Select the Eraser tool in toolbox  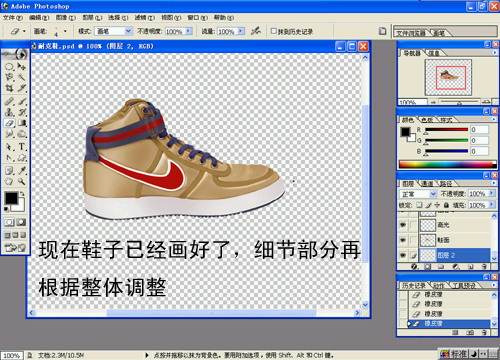point(9,123)
